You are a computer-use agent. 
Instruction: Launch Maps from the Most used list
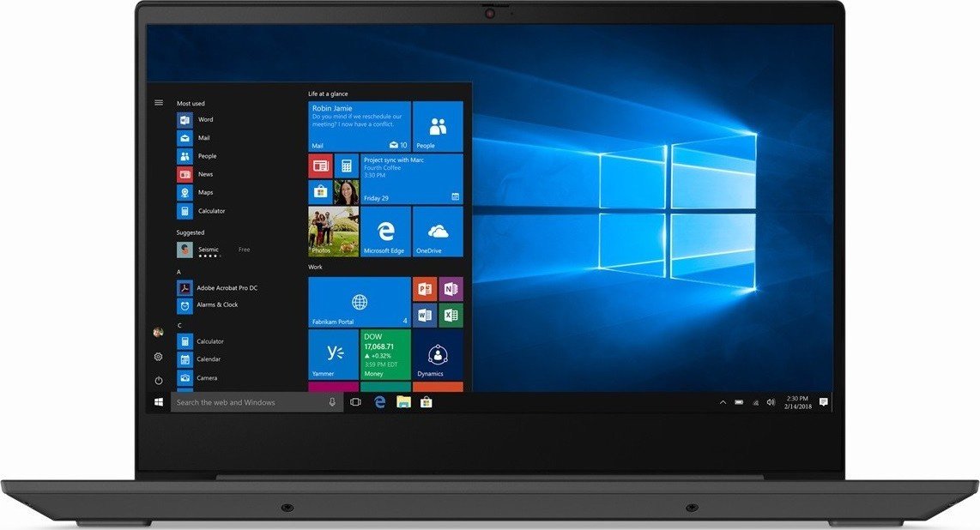195,192
